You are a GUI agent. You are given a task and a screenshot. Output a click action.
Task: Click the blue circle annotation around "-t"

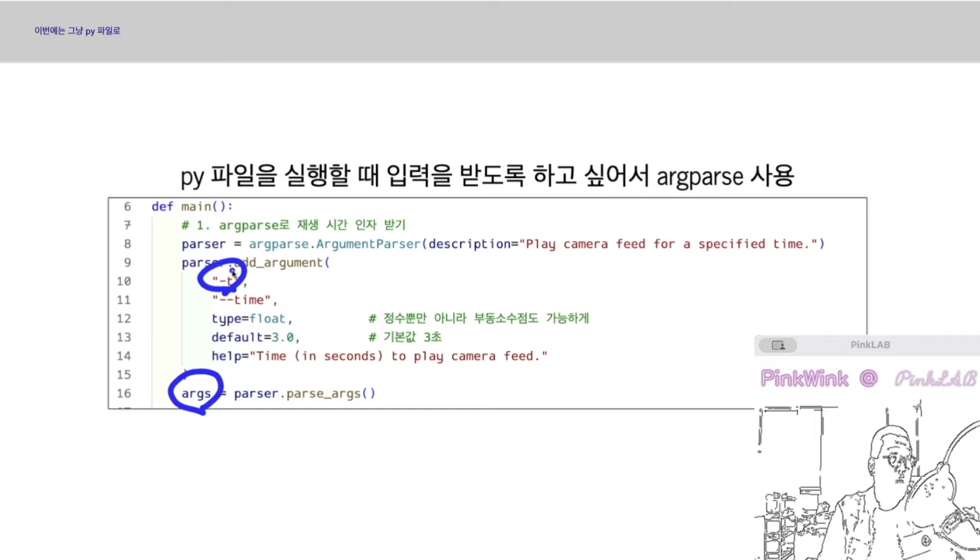click(x=221, y=276)
